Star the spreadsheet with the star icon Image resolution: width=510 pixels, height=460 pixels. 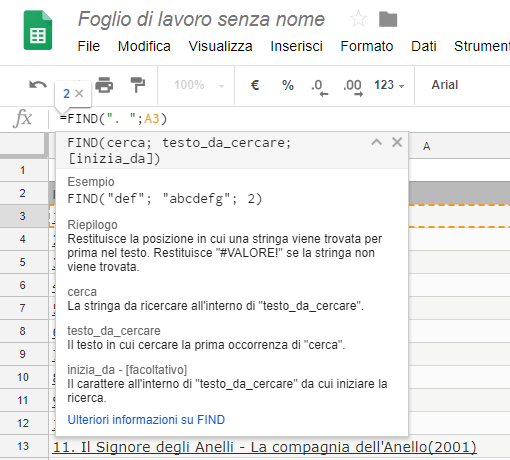pyautogui.click(x=358, y=19)
